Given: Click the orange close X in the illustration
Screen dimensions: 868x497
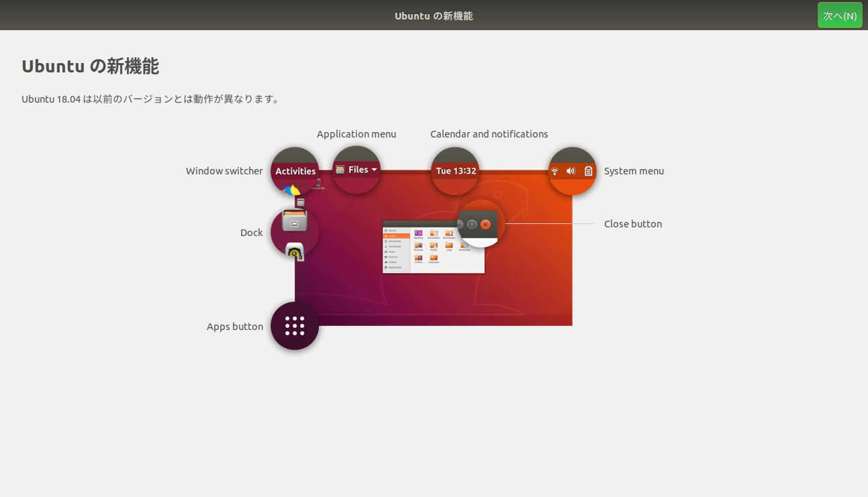Looking at the screenshot, I should [x=485, y=224].
